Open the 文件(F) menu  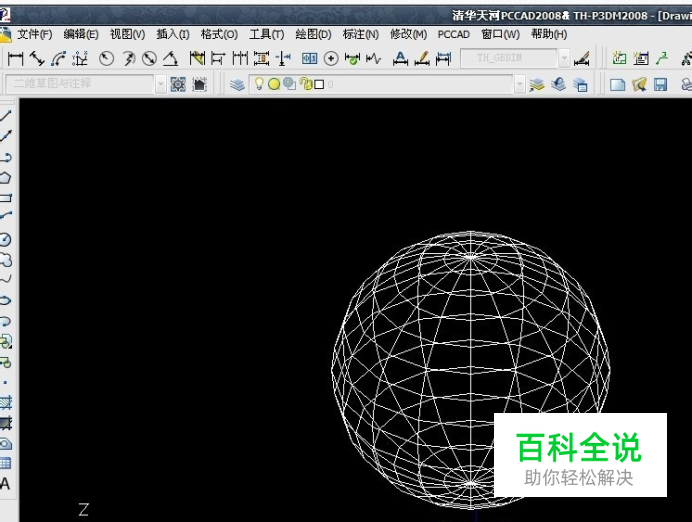34,34
